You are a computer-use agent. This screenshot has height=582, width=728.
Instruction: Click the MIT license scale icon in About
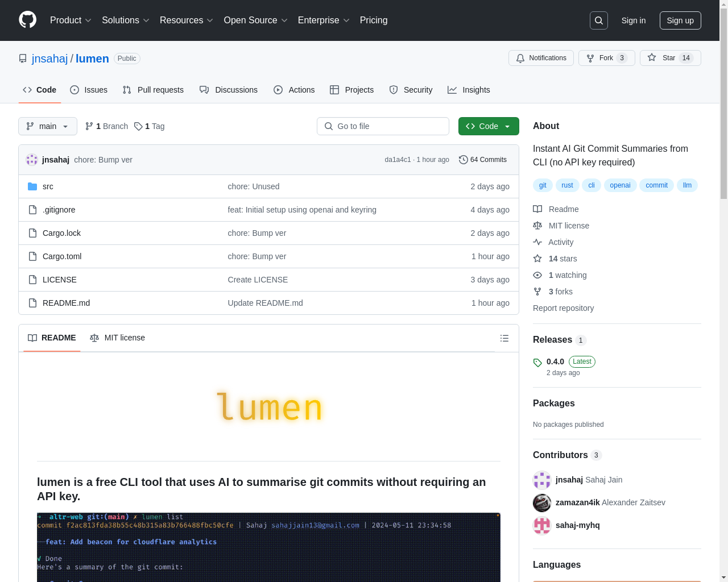(537, 226)
